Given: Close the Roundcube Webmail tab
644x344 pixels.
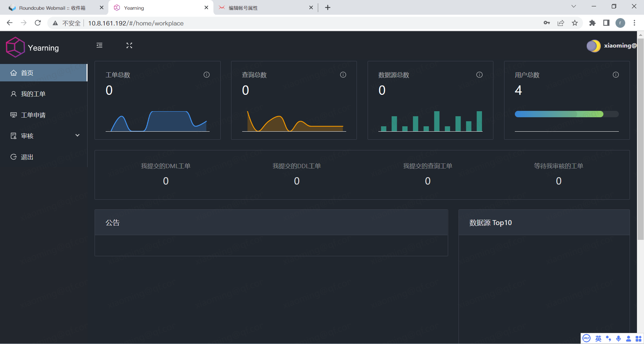Looking at the screenshot, I should click(x=101, y=7).
